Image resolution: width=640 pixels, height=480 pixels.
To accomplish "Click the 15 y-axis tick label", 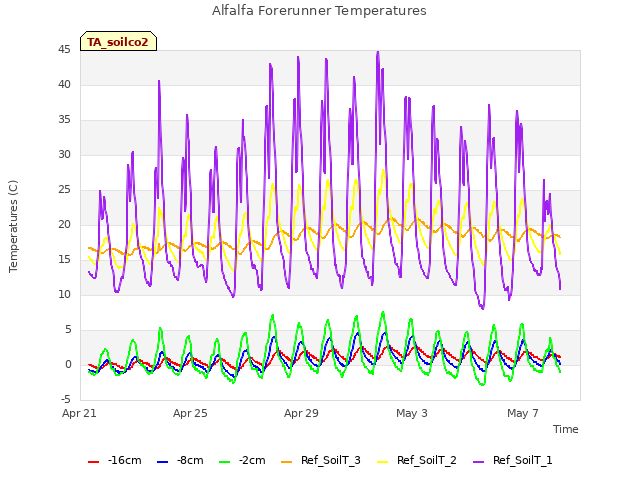I will tap(64, 260).
